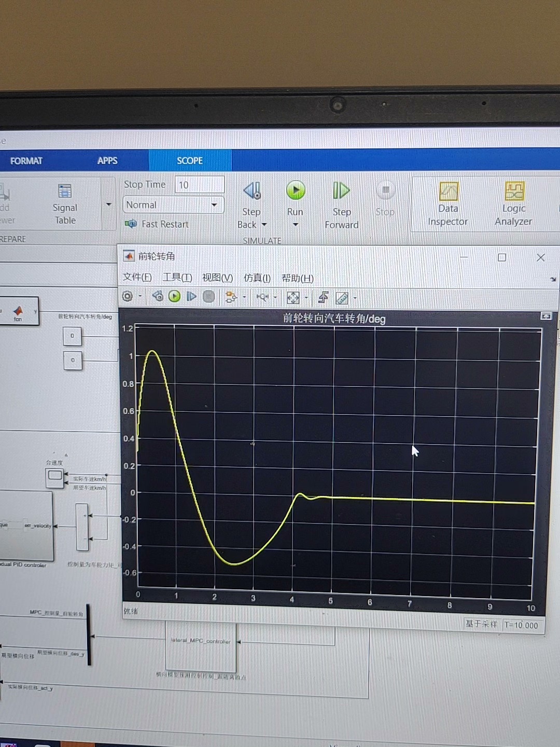The width and height of the screenshot is (560, 747).
Task: Toggle Fast Restart option
Action: (157, 224)
